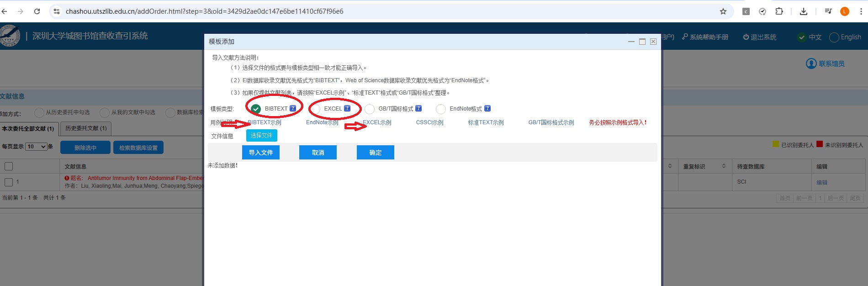
Task: Switch the language to English
Action: 835,37
